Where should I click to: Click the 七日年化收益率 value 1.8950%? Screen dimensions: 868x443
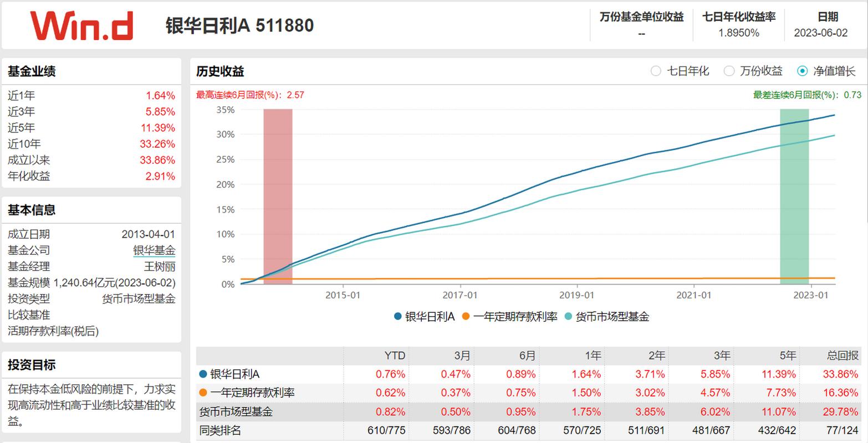coord(738,33)
